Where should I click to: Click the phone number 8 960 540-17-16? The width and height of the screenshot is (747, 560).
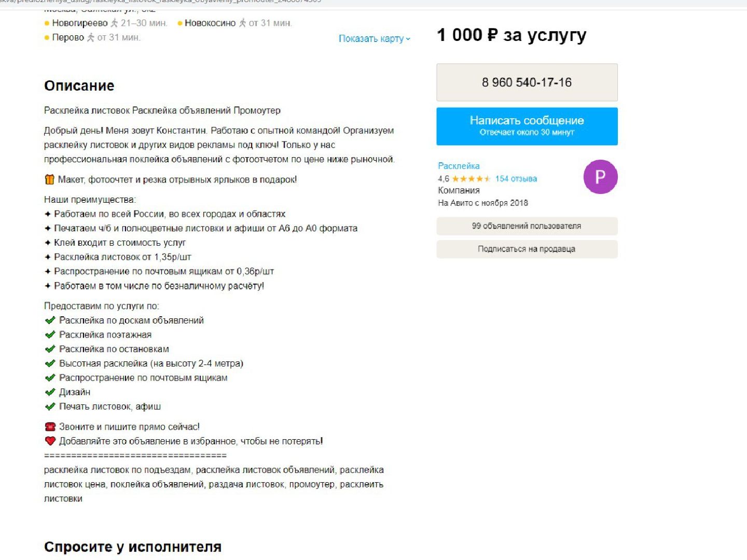pos(527,82)
